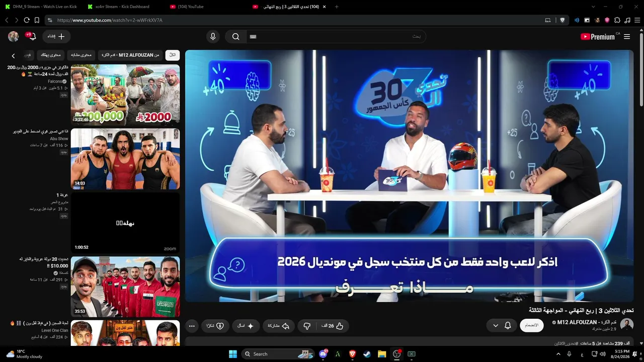The image size is (644, 362).
Task: Open the 35:53 Arab countries challenge thumbnail
Action: click(125, 287)
